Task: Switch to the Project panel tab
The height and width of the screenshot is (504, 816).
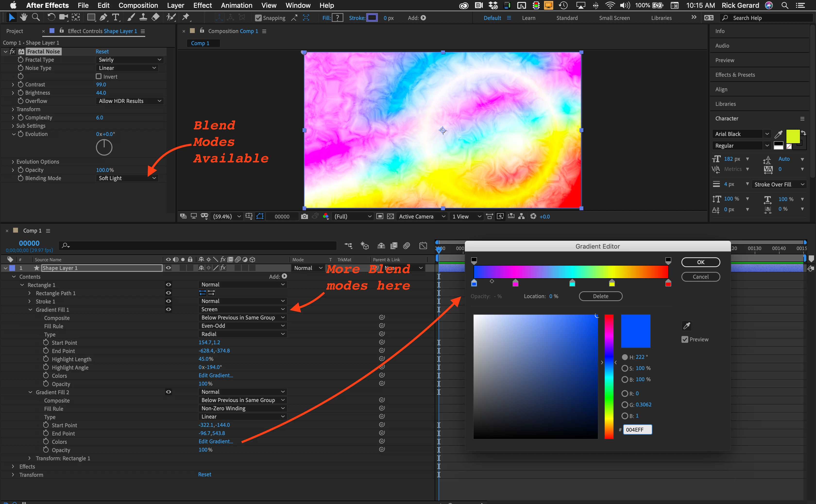Action: pyautogui.click(x=15, y=31)
